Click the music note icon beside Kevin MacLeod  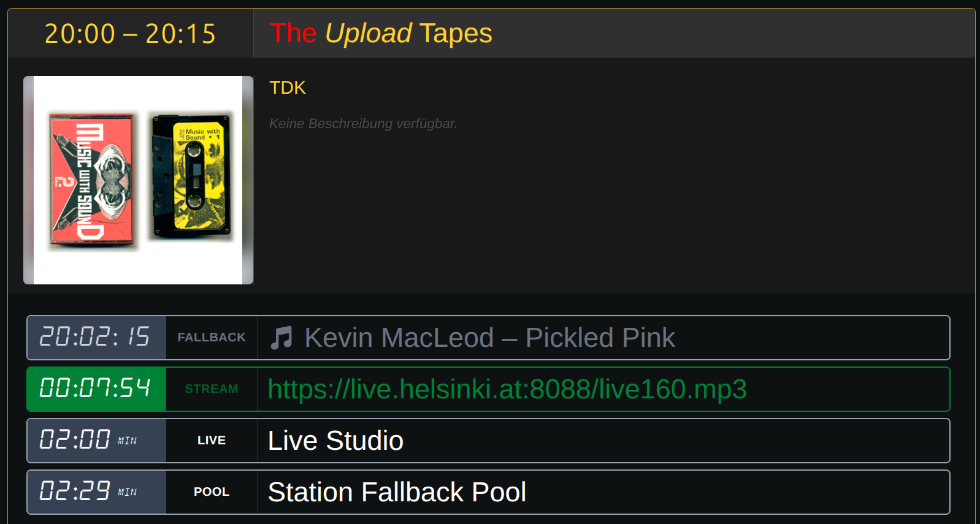click(281, 338)
